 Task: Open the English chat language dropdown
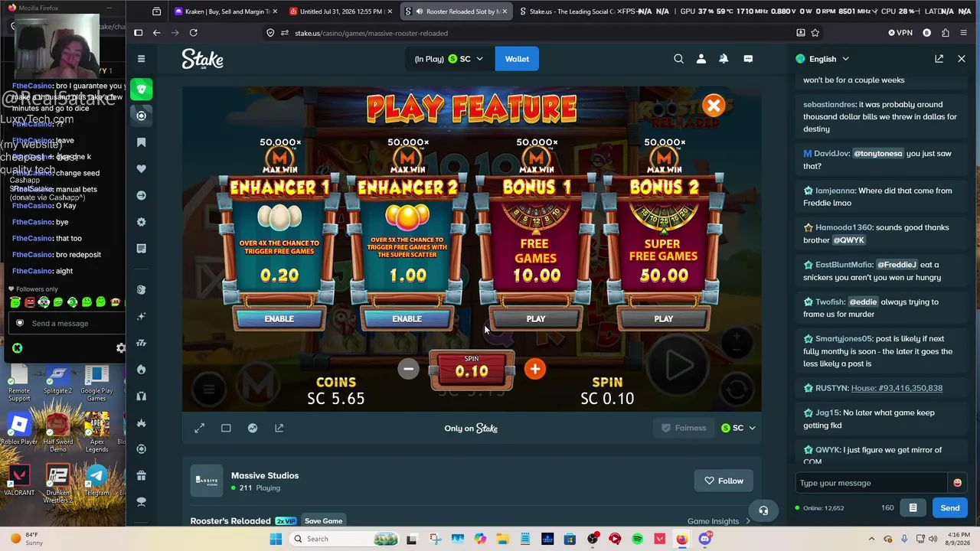[822, 59]
